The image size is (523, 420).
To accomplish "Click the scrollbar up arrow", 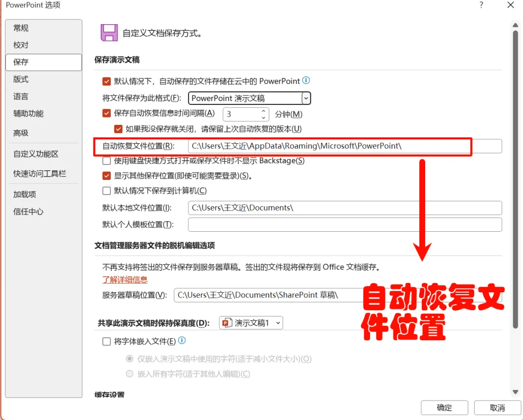I will coord(515,25).
